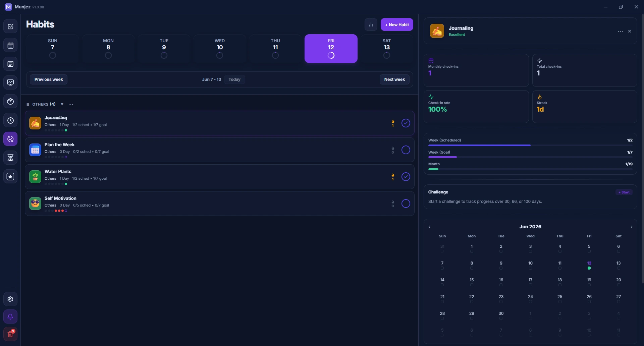Uncheck the Water Plants habit check-in circle
Viewport: 644px width, 346px height.
pos(406,177)
